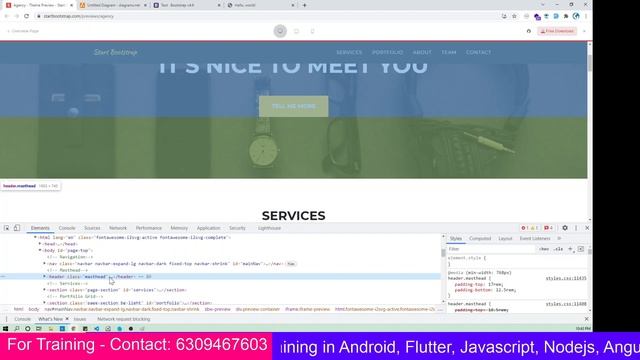640x360 pixels.
Task: Open DevTools settings gear
Action: [565, 228]
